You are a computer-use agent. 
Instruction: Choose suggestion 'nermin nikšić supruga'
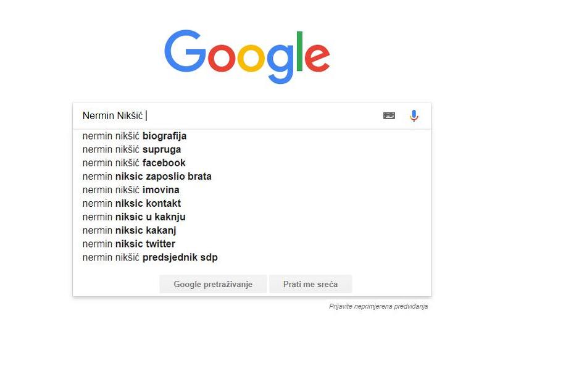[132, 149]
